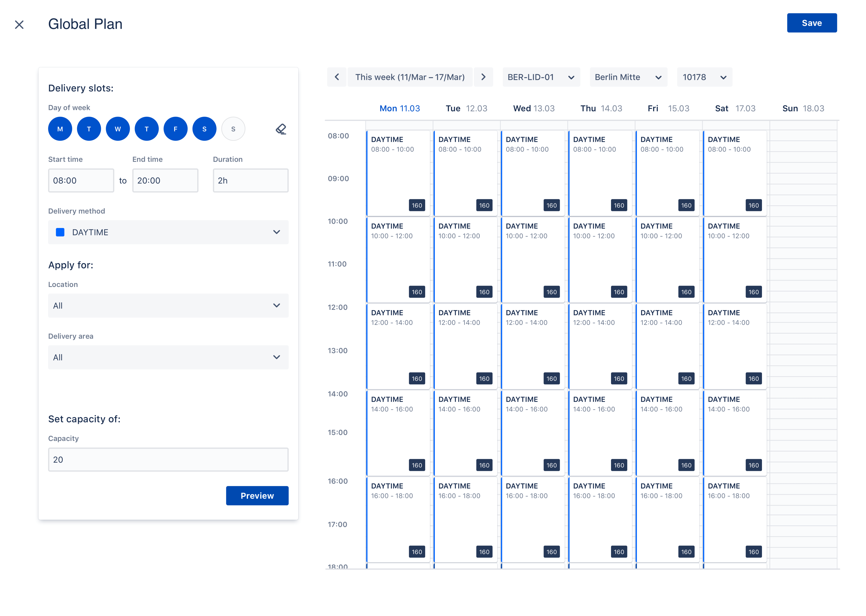
Task: Toggle Monday day-of-week circle
Action: click(60, 129)
